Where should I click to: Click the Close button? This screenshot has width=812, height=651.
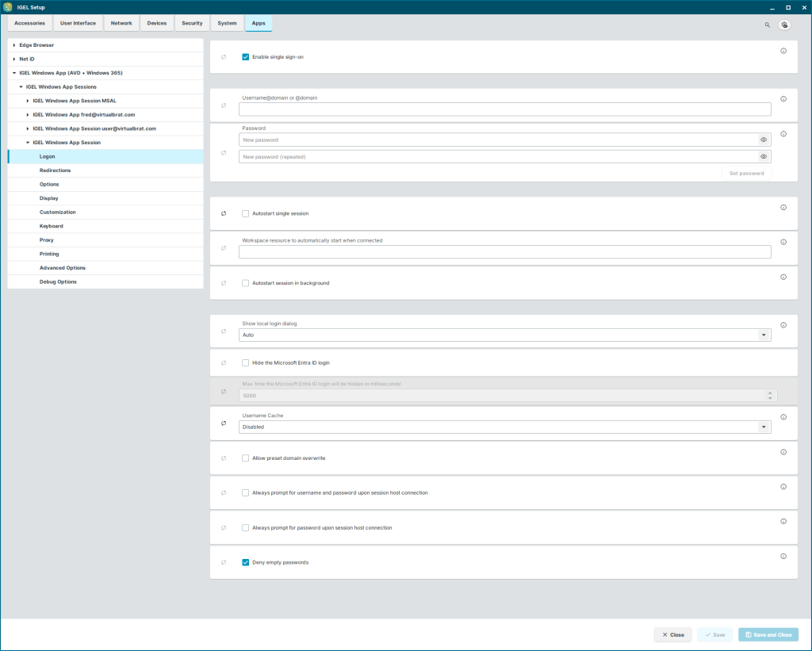[672, 634]
